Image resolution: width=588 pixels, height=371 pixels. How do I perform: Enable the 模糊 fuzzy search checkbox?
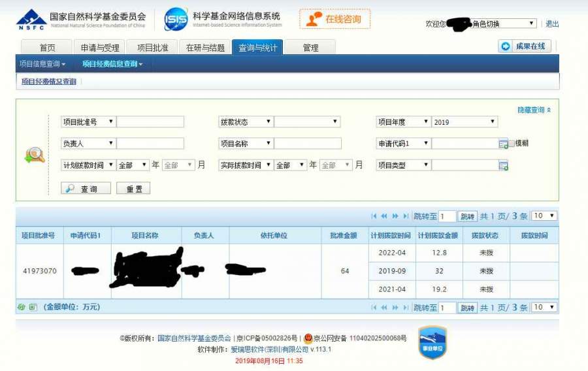(x=512, y=144)
